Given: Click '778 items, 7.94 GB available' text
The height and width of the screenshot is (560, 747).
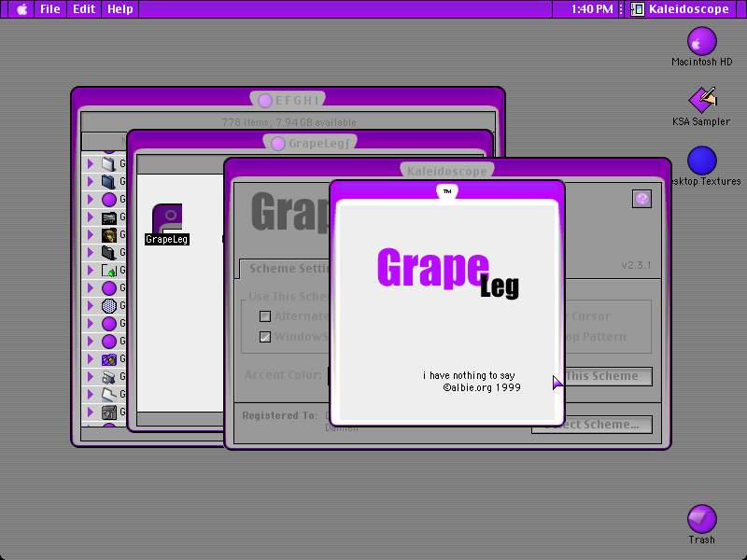Looking at the screenshot, I should pyautogui.click(x=289, y=122).
